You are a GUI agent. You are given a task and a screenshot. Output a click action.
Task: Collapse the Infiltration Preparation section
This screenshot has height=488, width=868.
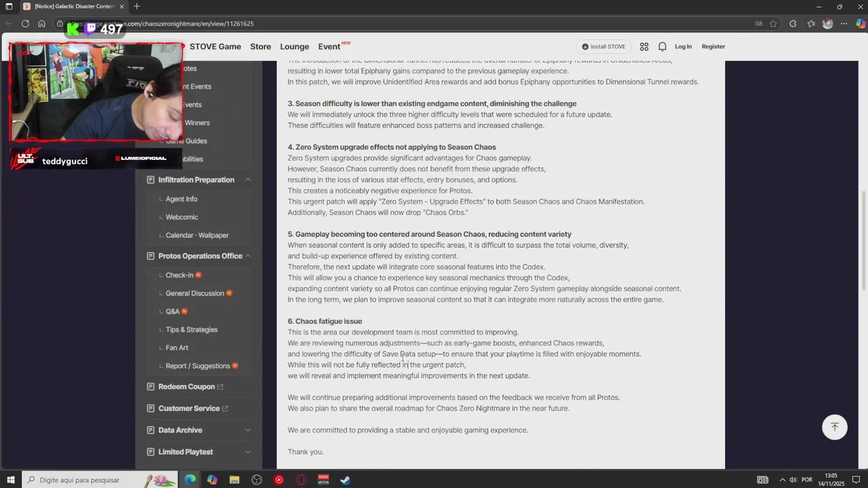(x=248, y=180)
